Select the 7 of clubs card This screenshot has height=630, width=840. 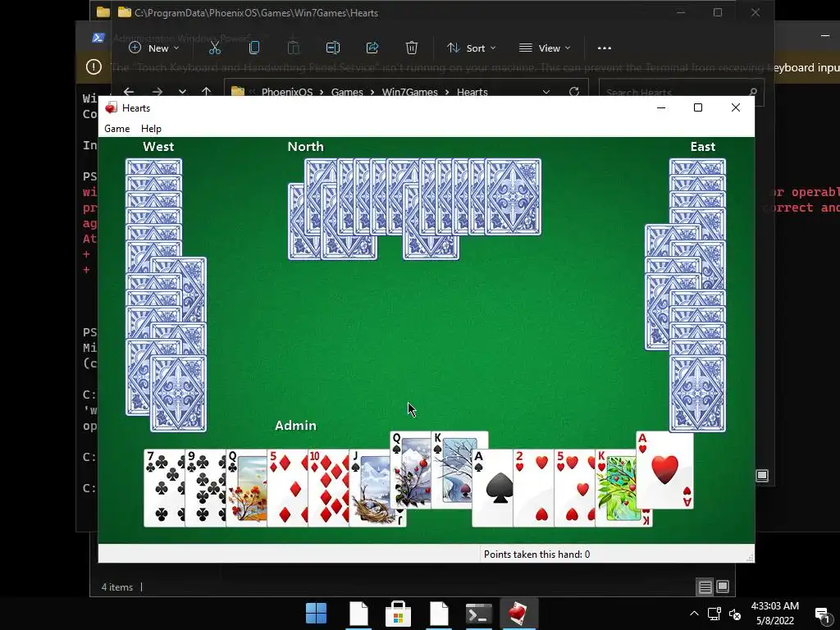click(164, 488)
